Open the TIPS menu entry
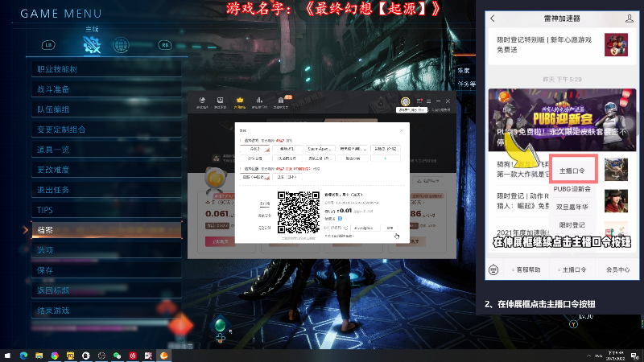 [x=106, y=210]
